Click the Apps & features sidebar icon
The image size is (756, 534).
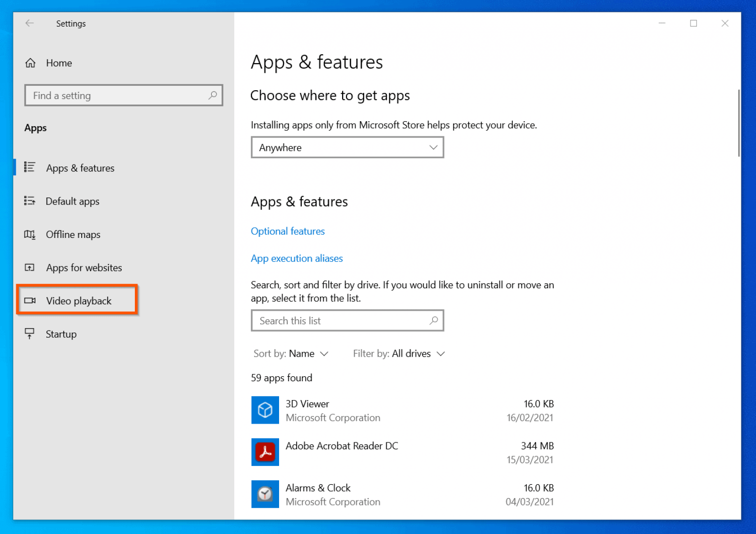[30, 167]
